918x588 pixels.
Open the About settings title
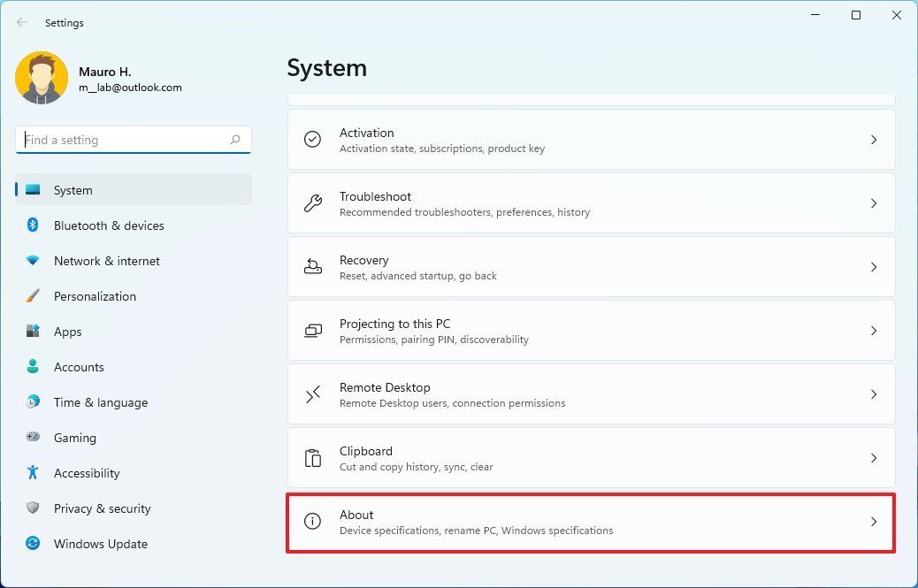(356, 515)
